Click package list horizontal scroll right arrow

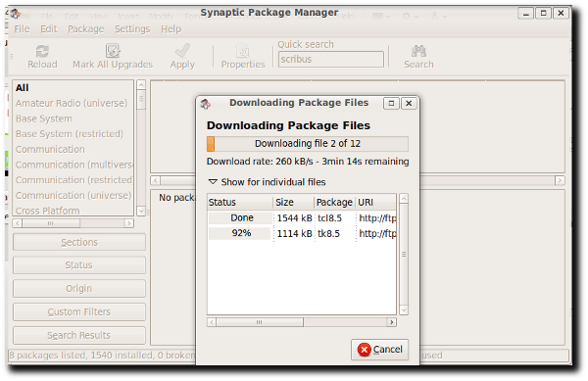click(x=560, y=180)
